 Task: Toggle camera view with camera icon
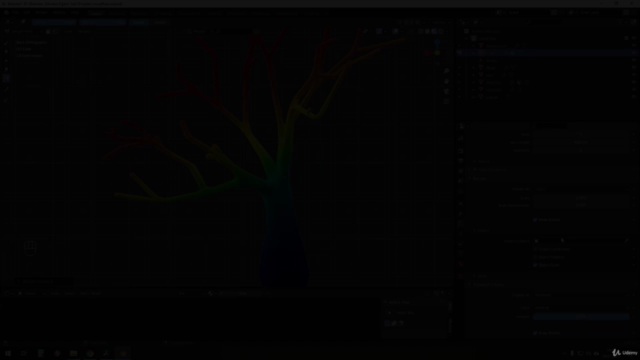click(x=446, y=91)
